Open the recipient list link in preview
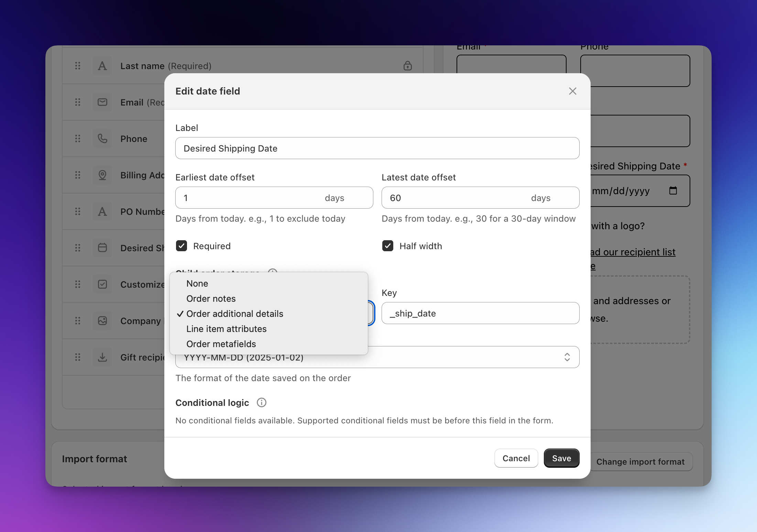757x532 pixels. pyautogui.click(x=633, y=252)
